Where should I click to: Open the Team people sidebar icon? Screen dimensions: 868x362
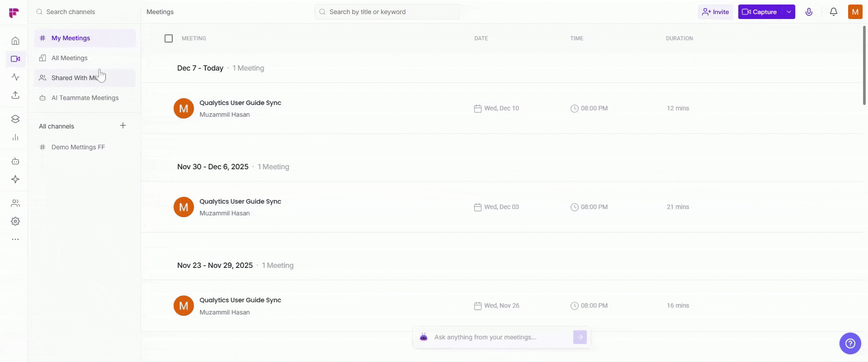[15, 203]
